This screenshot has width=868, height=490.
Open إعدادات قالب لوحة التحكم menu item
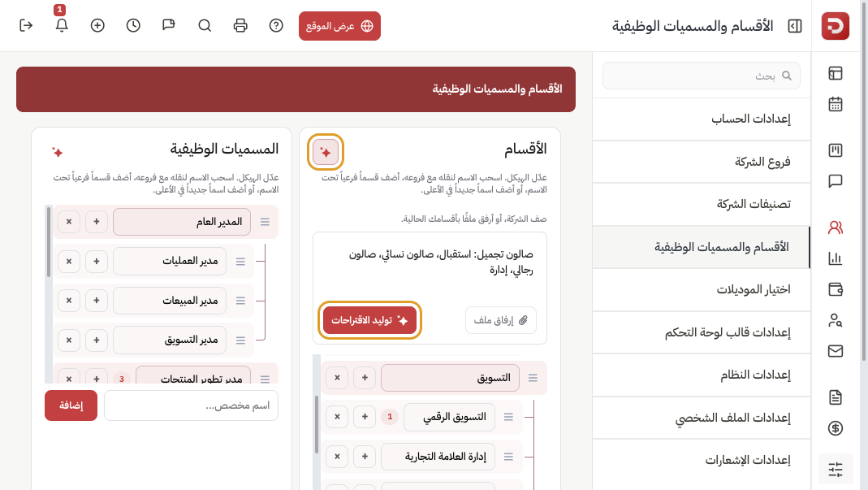(702, 332)
